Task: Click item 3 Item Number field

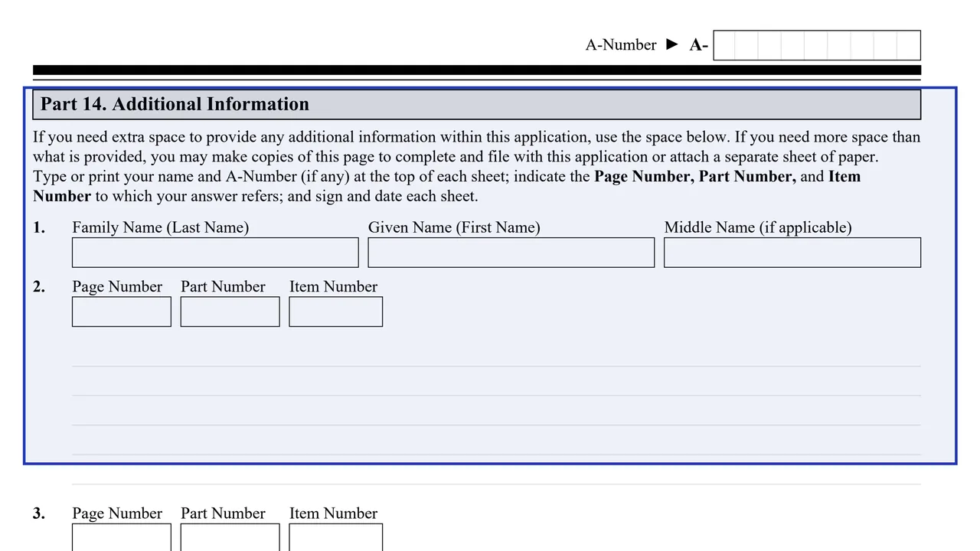Action: 336,537
